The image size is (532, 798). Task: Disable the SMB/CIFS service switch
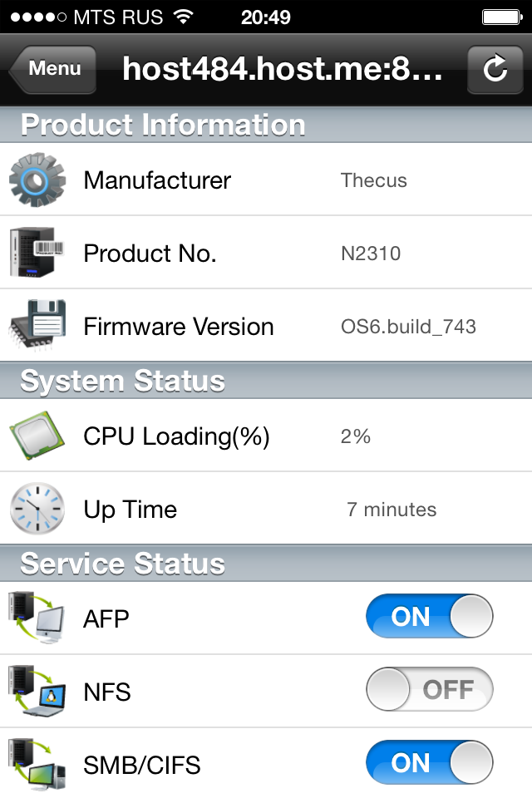pyautogui.click(x=429, y=763)
